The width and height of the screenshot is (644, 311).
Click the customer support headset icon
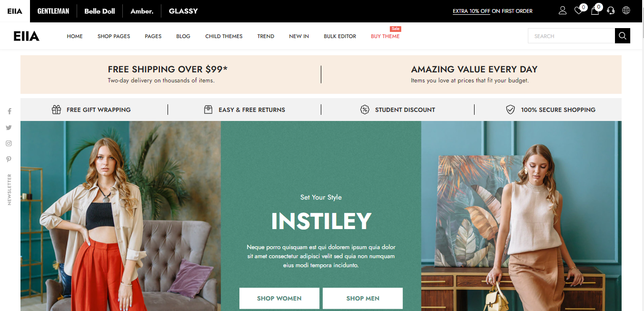point(611,10)
